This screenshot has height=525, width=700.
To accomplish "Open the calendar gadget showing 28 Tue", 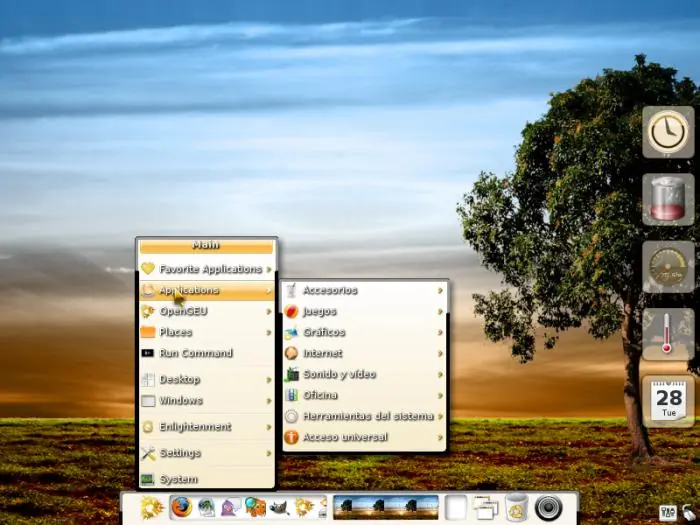I will [x=668, y=401].
